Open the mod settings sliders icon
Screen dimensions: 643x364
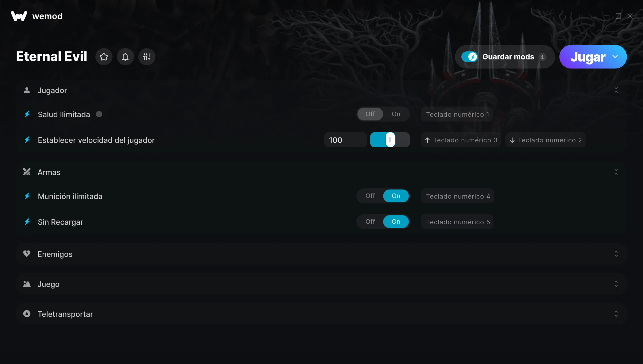coord(147,57)
